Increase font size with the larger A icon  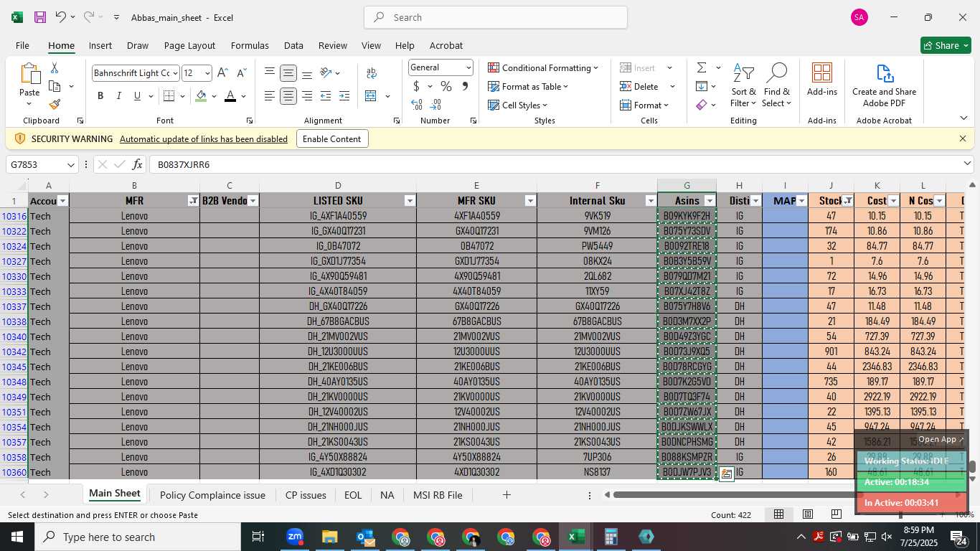(x=222, y=73)
